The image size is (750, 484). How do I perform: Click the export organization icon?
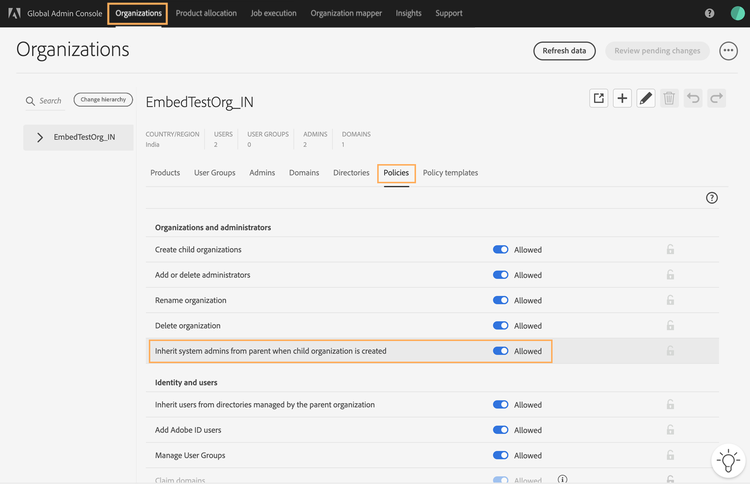599,98
